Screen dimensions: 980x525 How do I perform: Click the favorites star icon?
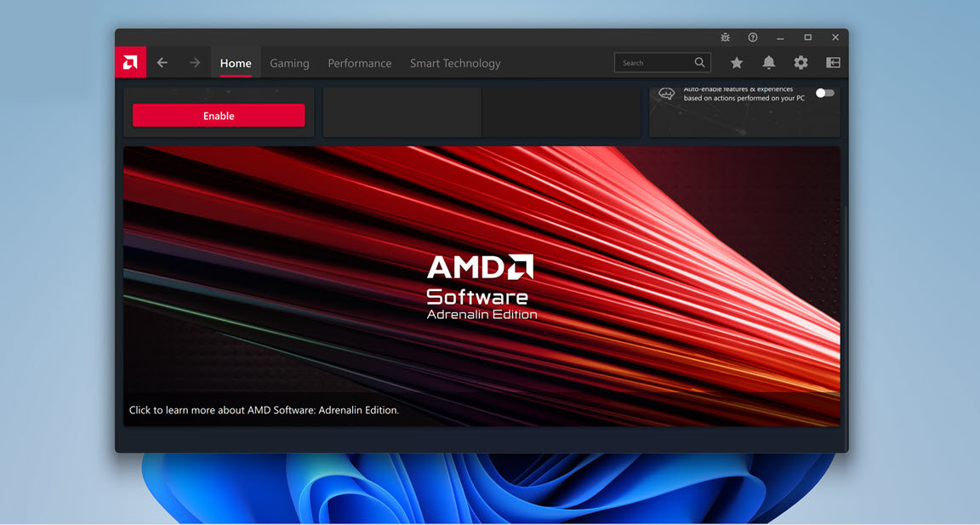pos(736,62)
